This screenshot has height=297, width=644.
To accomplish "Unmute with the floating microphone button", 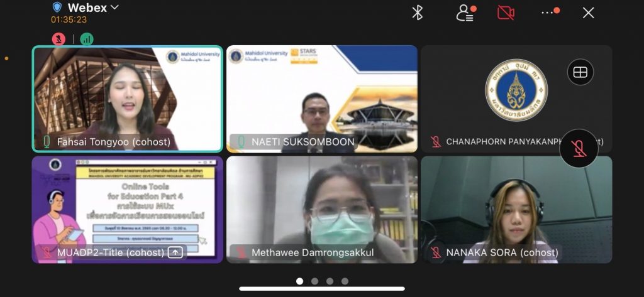I will tap(579, 148).
